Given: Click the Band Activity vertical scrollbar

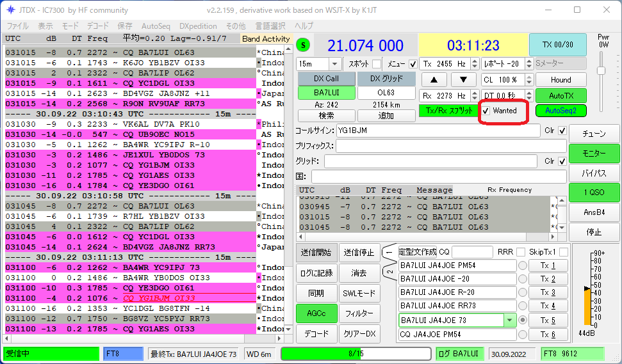Looking at the screenshot, I should click(289, 189).
